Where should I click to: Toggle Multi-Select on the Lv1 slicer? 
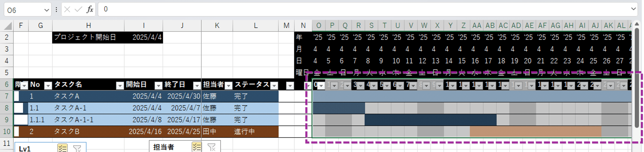point(62,148)
